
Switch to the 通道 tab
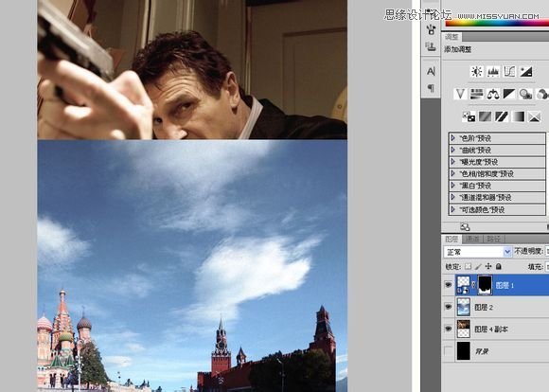(x=472, y=240)
